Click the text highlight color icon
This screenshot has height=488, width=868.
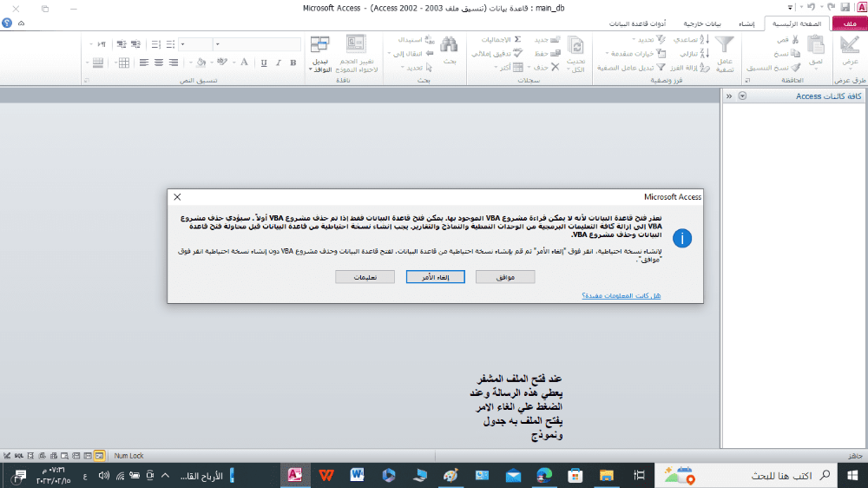click(x=222, y=63)
